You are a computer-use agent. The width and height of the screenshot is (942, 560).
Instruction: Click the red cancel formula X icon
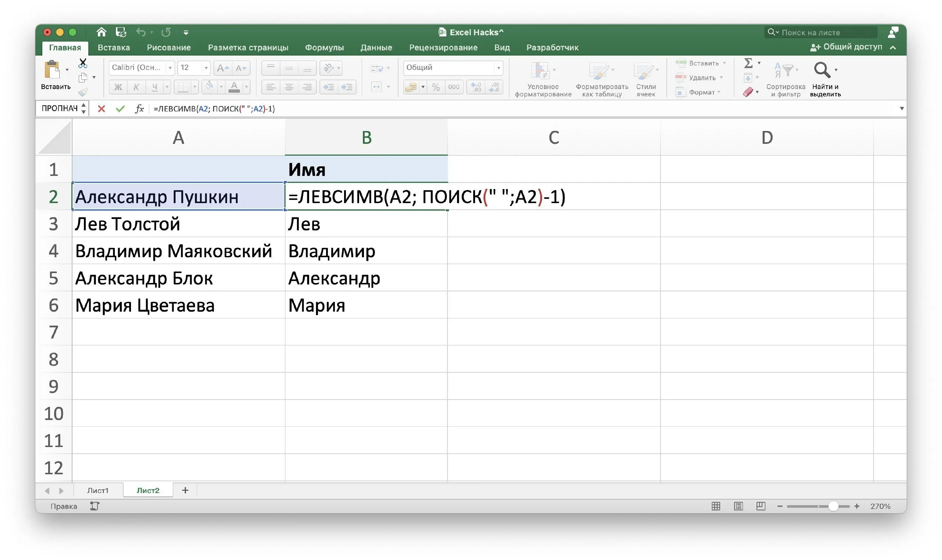[x=101, y=109]
